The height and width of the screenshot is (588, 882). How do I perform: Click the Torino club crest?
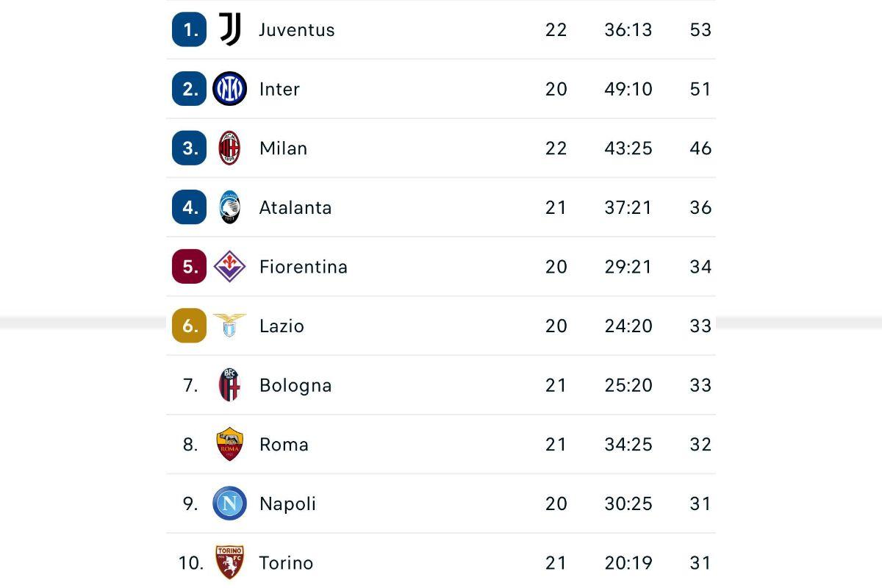[229, 562]
